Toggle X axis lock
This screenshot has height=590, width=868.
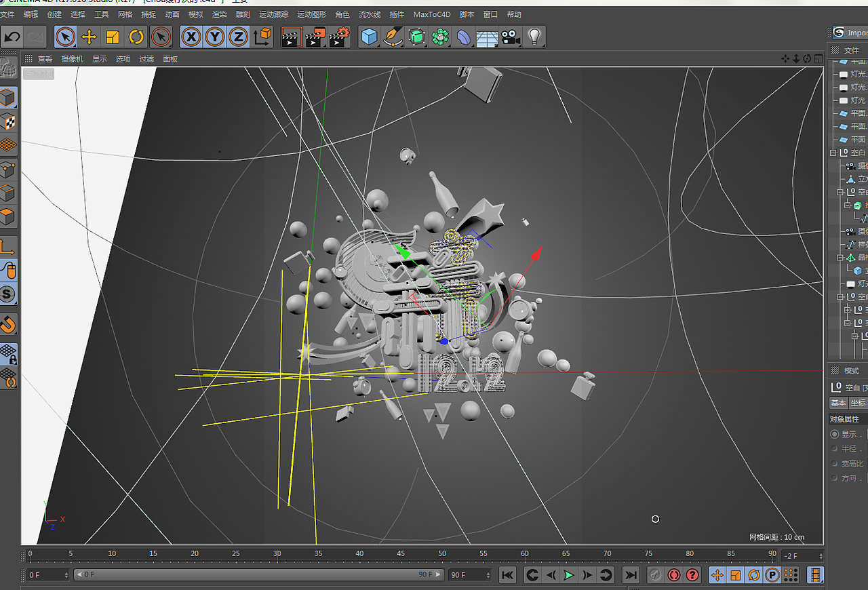point(192,37)
